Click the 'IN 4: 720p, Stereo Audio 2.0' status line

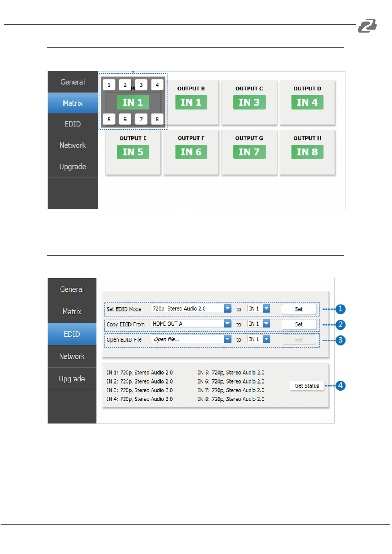pos(140,399)
